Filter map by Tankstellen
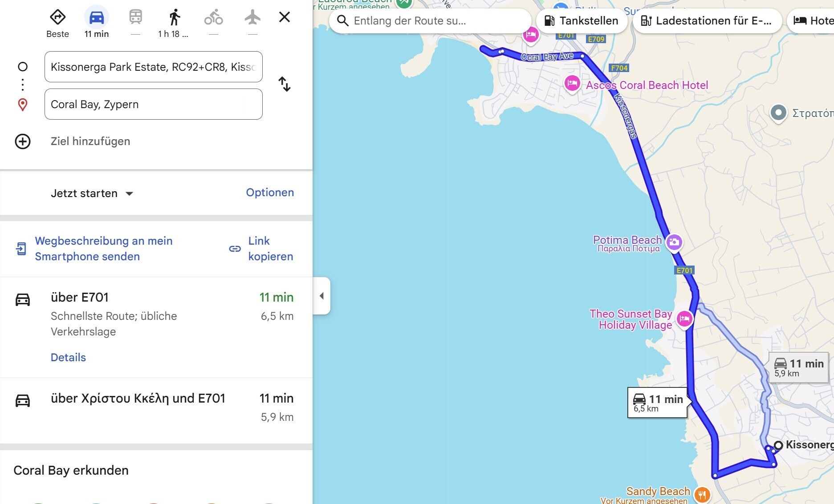The height and width of the screenshot is (504, 834). pyautogui.click(x=582, y=21)
